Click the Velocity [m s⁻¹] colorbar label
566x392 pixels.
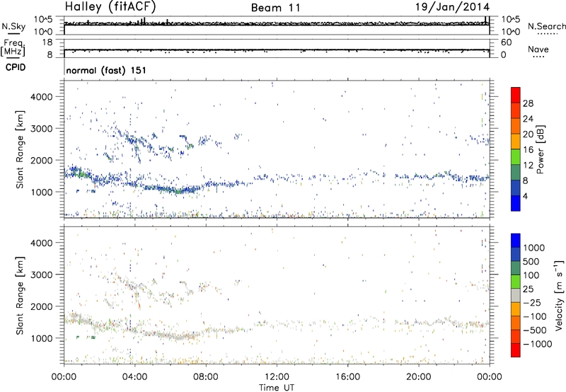pyautogui.click(x=559, y=295)
